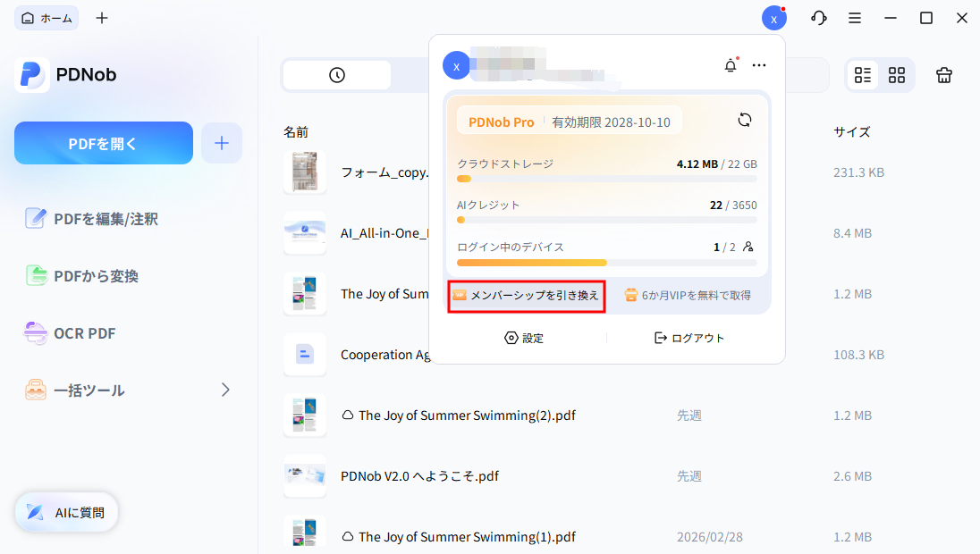Switch to grid view
Image resolution: width=980 pixels, height=554 pixels.
(896, 75)
